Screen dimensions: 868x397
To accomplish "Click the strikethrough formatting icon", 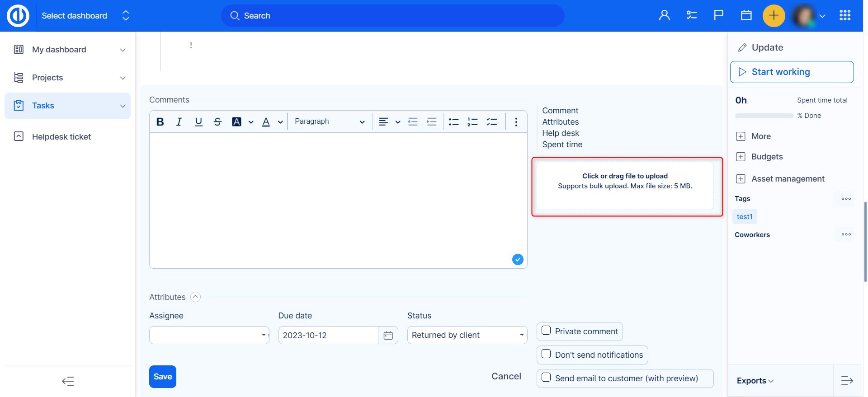I will coord(217,122).
